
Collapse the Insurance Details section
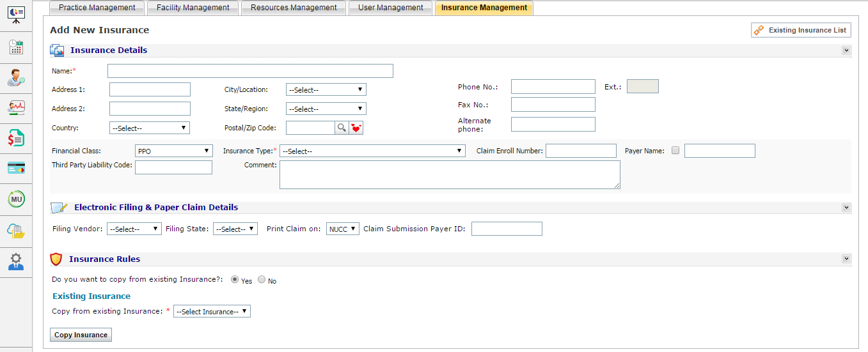pos(846,50)
